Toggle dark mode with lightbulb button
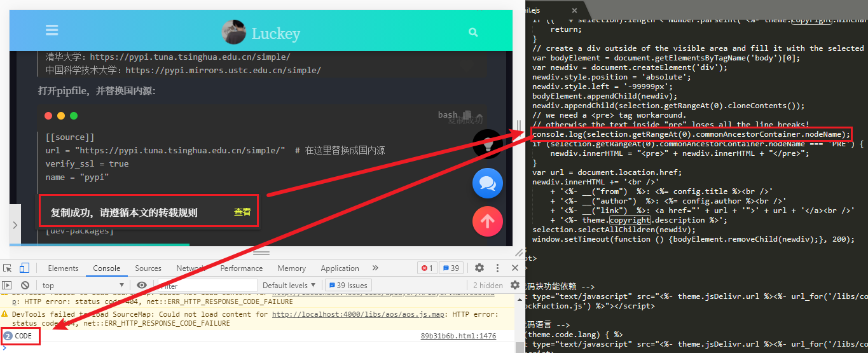The image size is (868, 353). 488,144
